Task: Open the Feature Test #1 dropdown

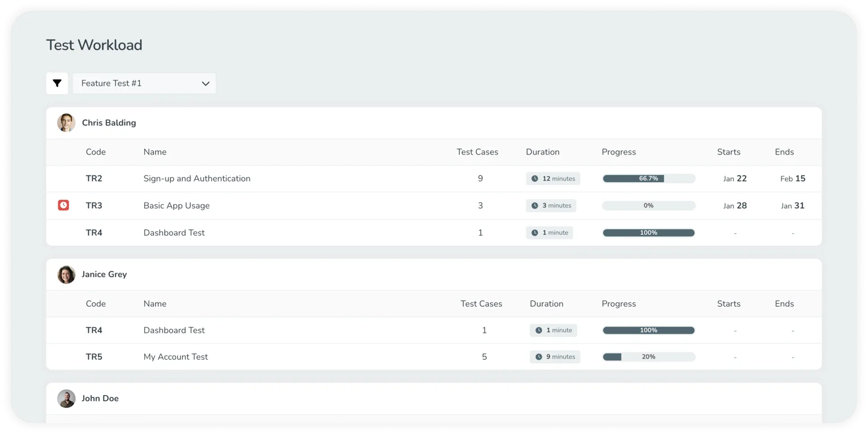Action: [x=144, y=83]
